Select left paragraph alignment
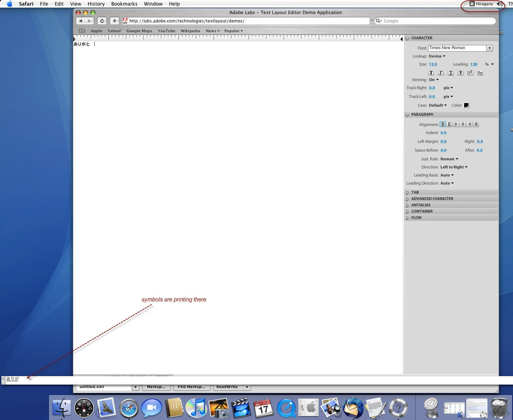The image size is (513, 420). [x=456, y=125]
